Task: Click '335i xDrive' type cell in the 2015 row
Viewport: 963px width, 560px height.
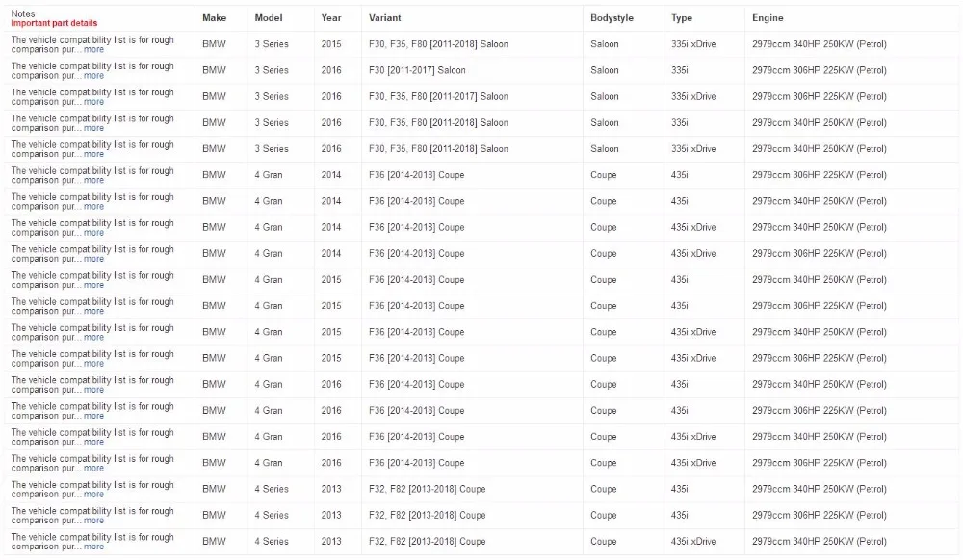Action: pyautogui.click(x=693, y=44)
